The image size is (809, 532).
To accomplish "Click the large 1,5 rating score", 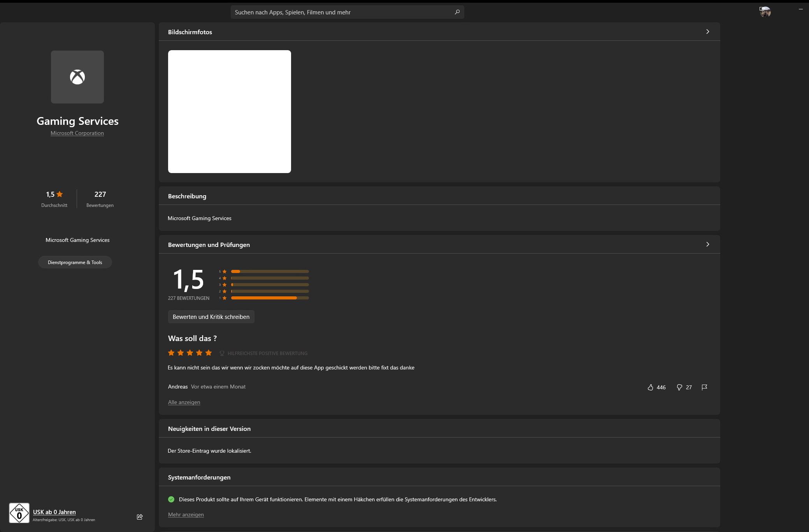I will (x=188, y=279).
